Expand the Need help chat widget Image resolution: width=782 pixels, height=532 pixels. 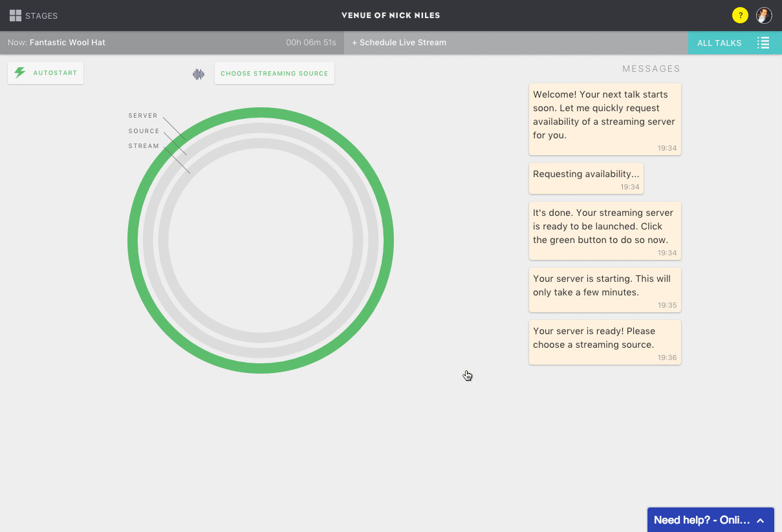tap(710, 520)
